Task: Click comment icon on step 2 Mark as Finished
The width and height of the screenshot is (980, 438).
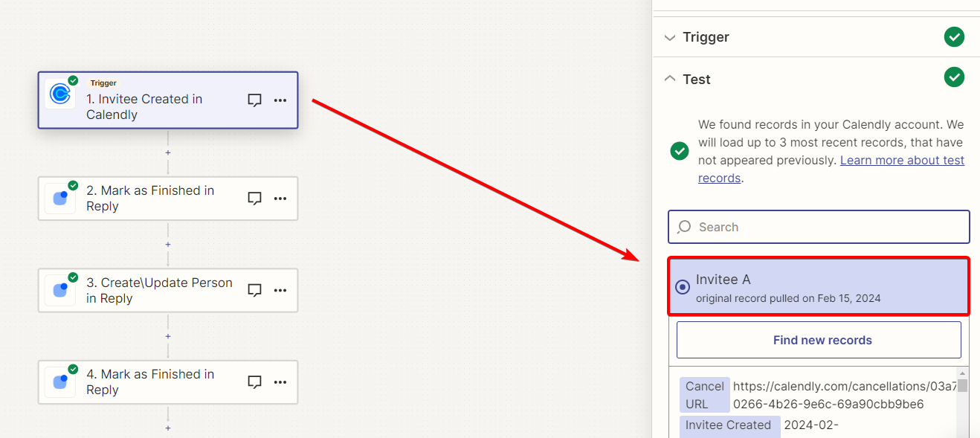Action: click(255, 199)
